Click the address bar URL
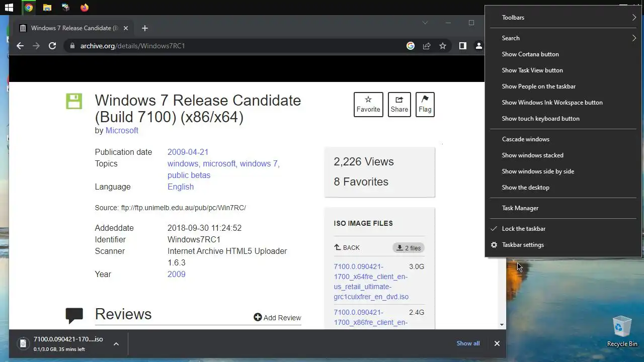 [x=133, y=46]
